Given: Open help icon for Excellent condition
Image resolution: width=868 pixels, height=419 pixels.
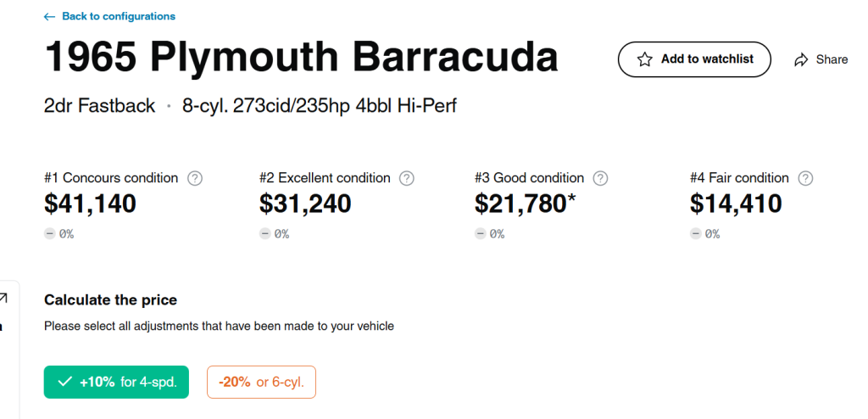Looking at the screenshot, I should tap(407, 178).
